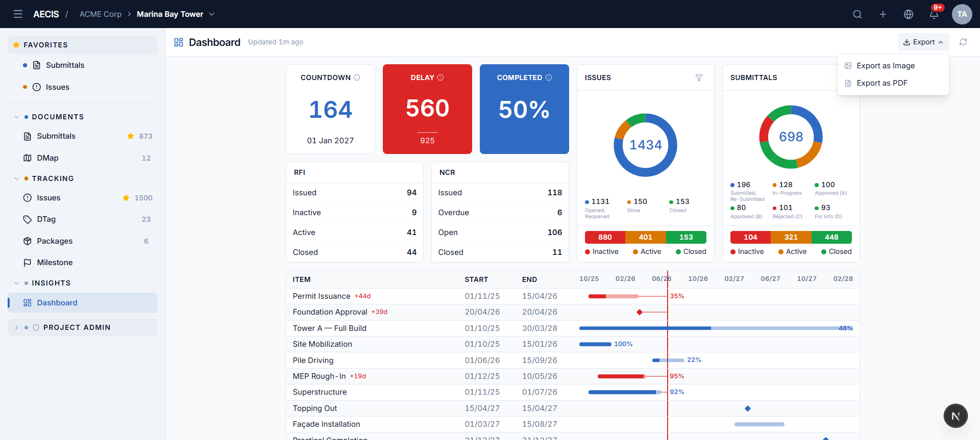The height and width of the screenshot is (440, 980).
Task: Open the Milestone sidebar entry
Action: pyautogui.click(x=83, y=263)
